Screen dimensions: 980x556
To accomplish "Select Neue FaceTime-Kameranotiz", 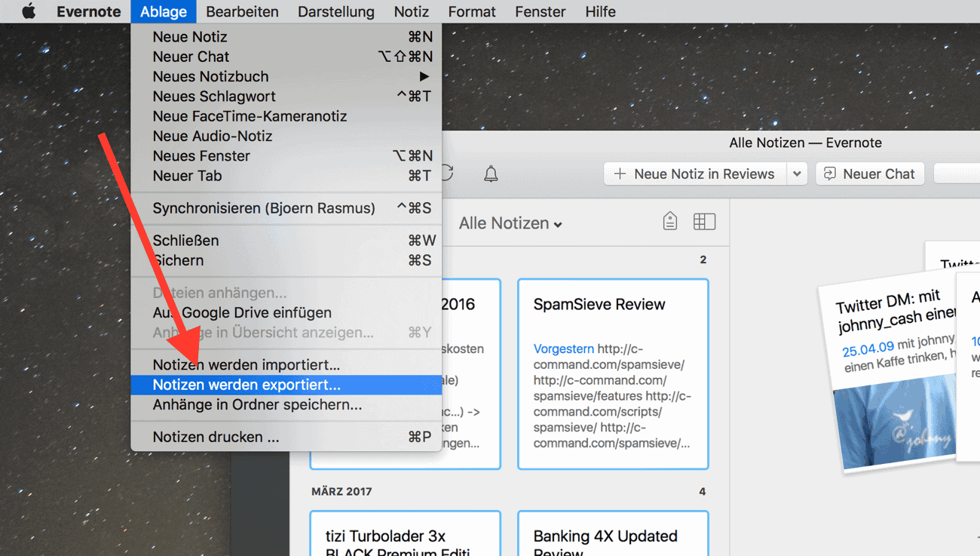I will [286, 116].
